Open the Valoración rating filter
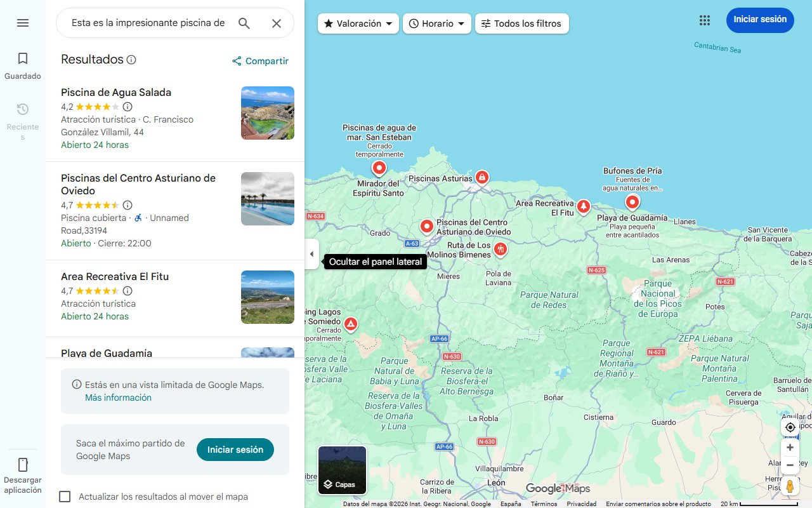The image size is (812, 508). click(357, 23)
